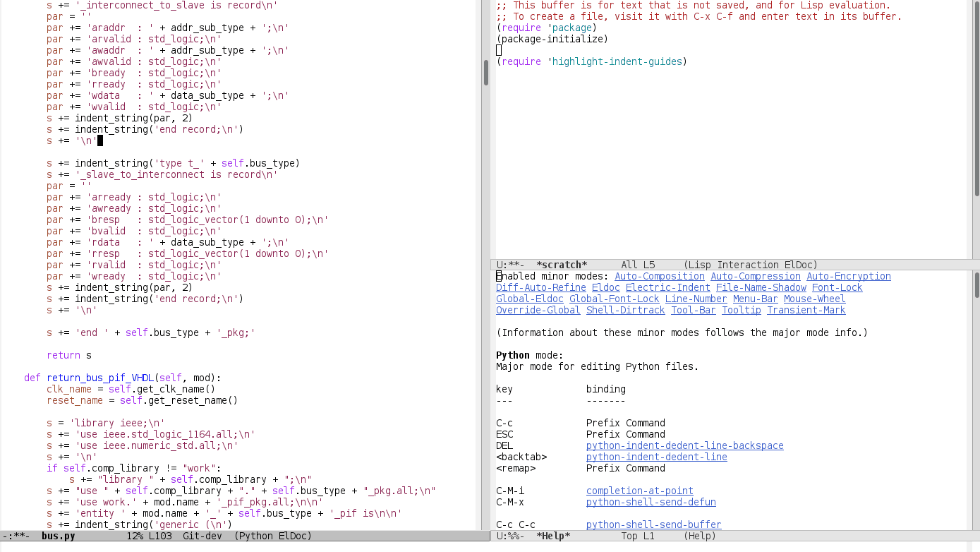Click Top L1 position in Help mode line
980x552 pixels.
638,536
